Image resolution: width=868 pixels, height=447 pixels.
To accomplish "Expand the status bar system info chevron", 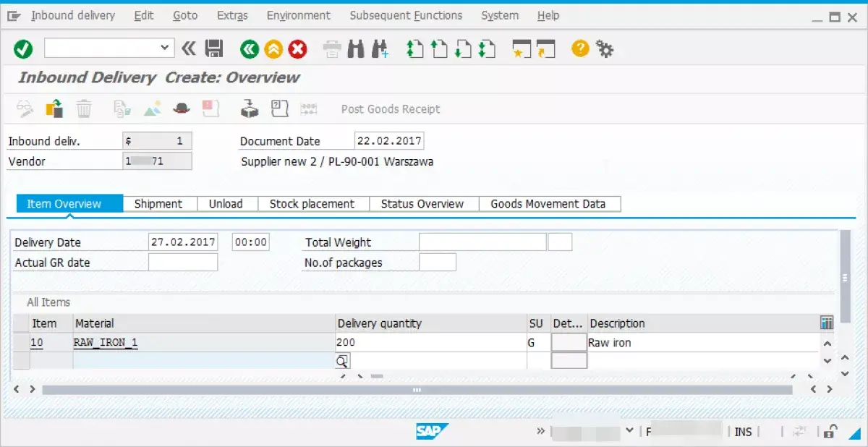I will click(540, 431).
